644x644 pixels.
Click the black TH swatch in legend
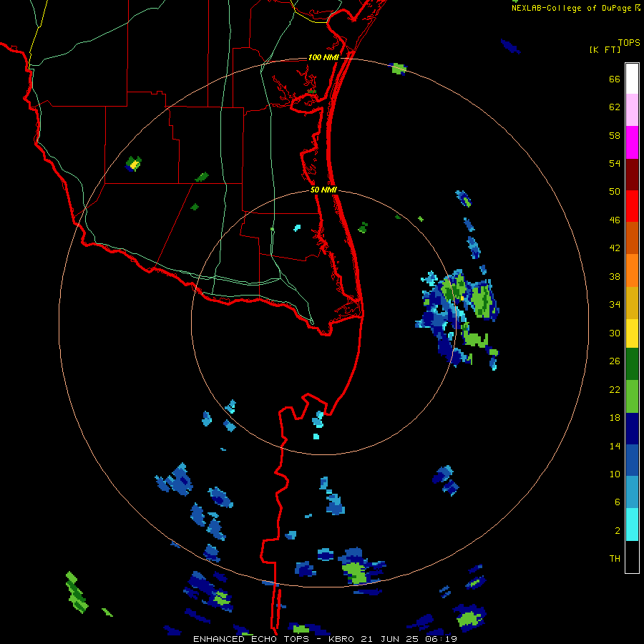pos(632,557)
